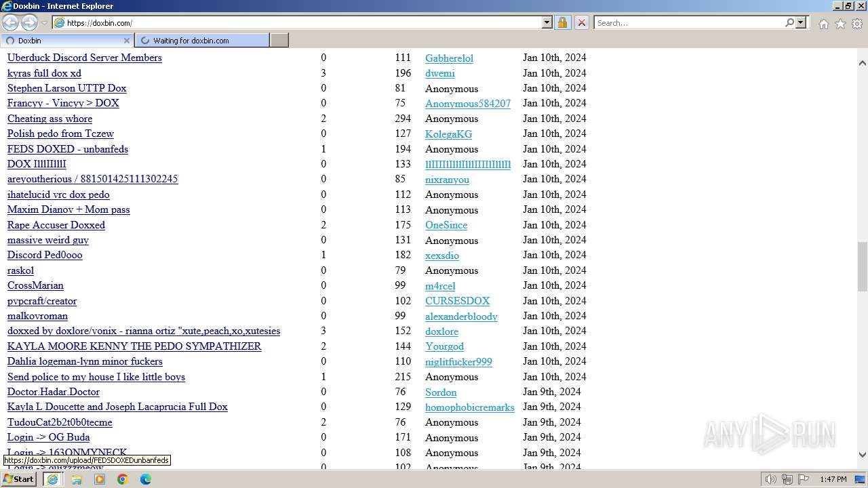
Task: Switch to the Waiting for doxbin.com tab
Action: 202,41
